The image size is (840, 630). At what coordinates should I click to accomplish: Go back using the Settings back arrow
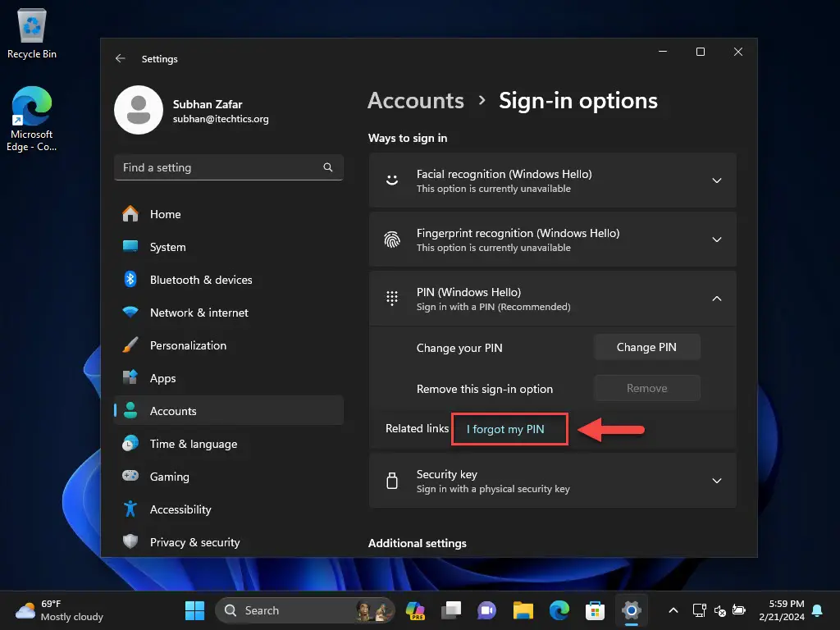pos(120,58)
